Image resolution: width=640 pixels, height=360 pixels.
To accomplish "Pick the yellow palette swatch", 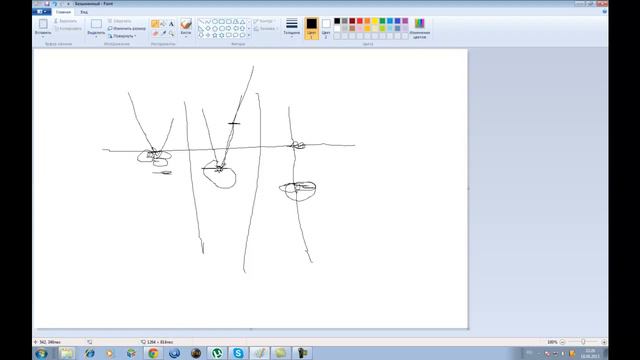I will click(375, 21).
